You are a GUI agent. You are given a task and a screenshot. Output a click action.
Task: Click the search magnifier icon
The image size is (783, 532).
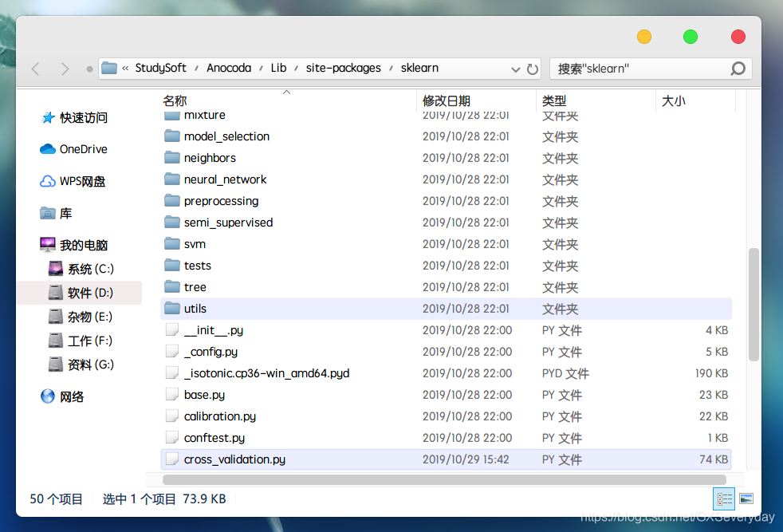(738, 69)
